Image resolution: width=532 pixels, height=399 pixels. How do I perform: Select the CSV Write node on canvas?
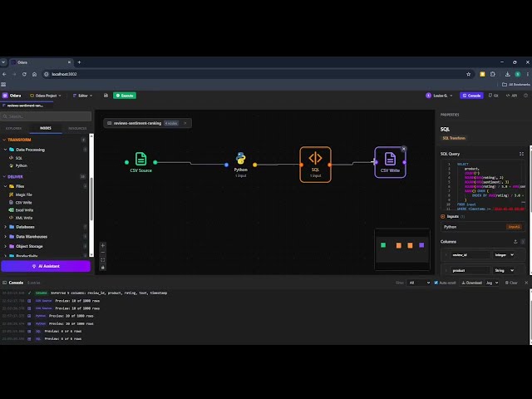click(x=390, y=162)
